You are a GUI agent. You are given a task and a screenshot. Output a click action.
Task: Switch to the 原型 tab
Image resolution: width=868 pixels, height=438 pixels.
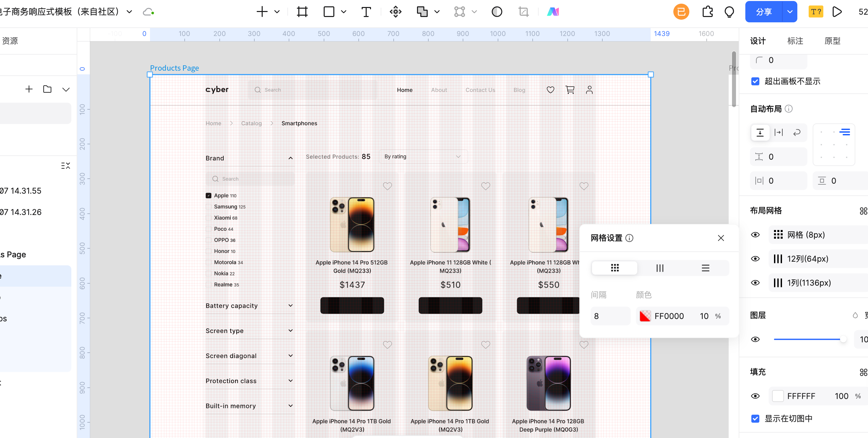click(832, 41)
